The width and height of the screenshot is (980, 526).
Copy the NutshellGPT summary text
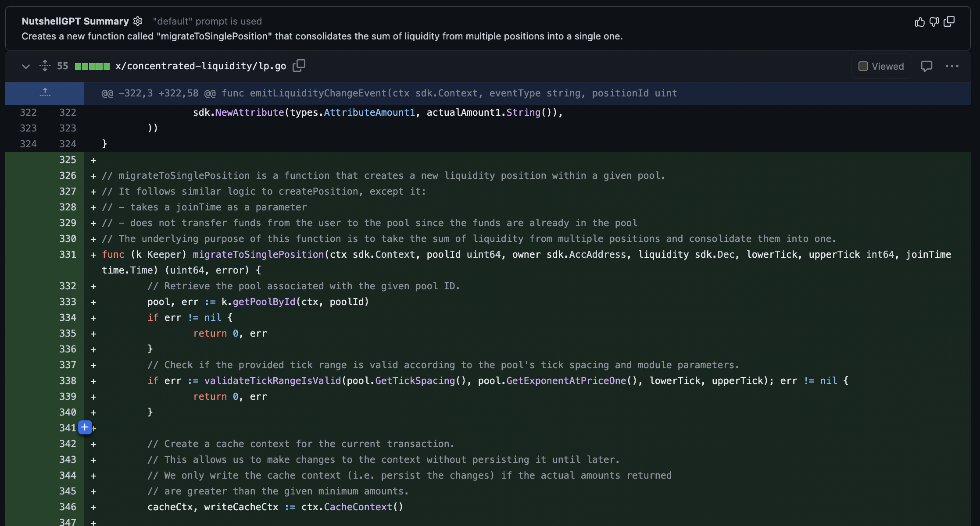(x=949, y=21)
